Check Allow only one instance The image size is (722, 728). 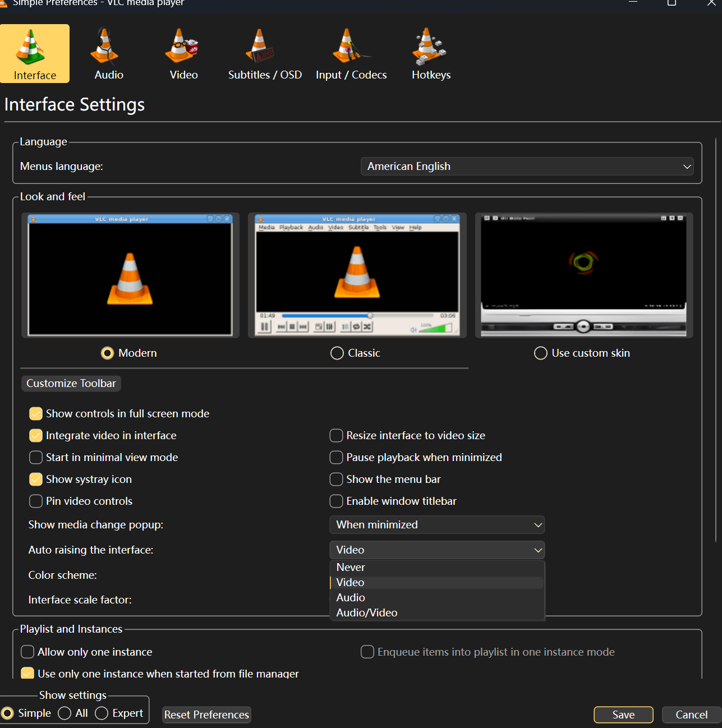[x=27, y=652]
